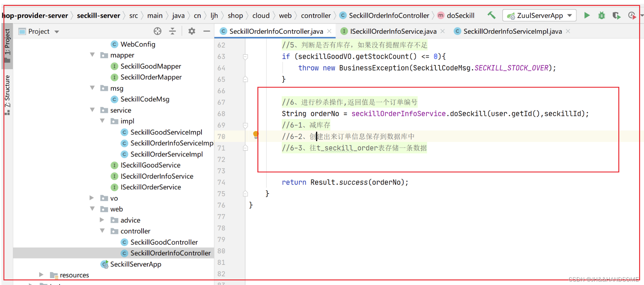Open the profiler run icon
Screen dimensions: 644x285
tap(632, 15)
